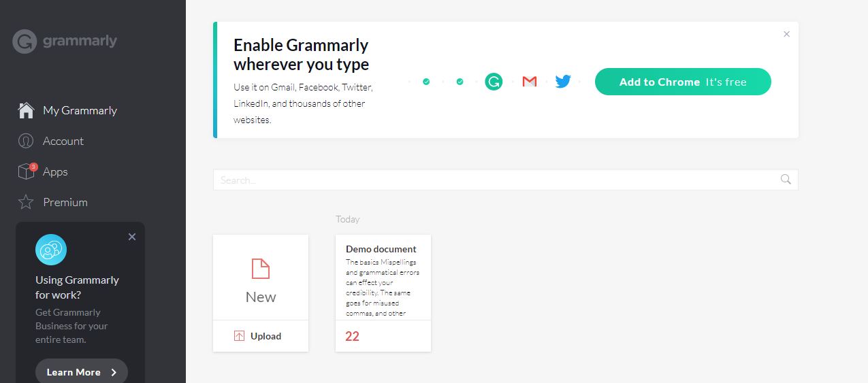Click Upload to import a document
This screenshot has height=383, width=868.
[261, 336]
